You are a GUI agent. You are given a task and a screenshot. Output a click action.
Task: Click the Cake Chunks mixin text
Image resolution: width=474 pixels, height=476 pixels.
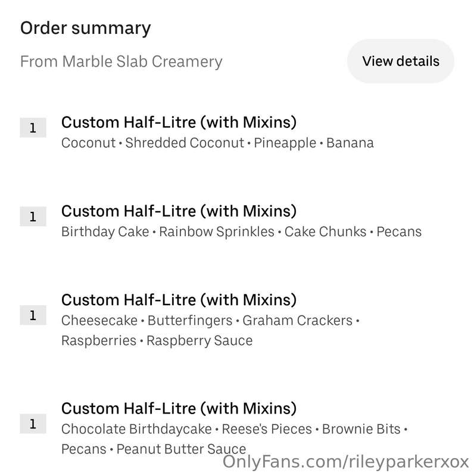[x=325, y=231]
